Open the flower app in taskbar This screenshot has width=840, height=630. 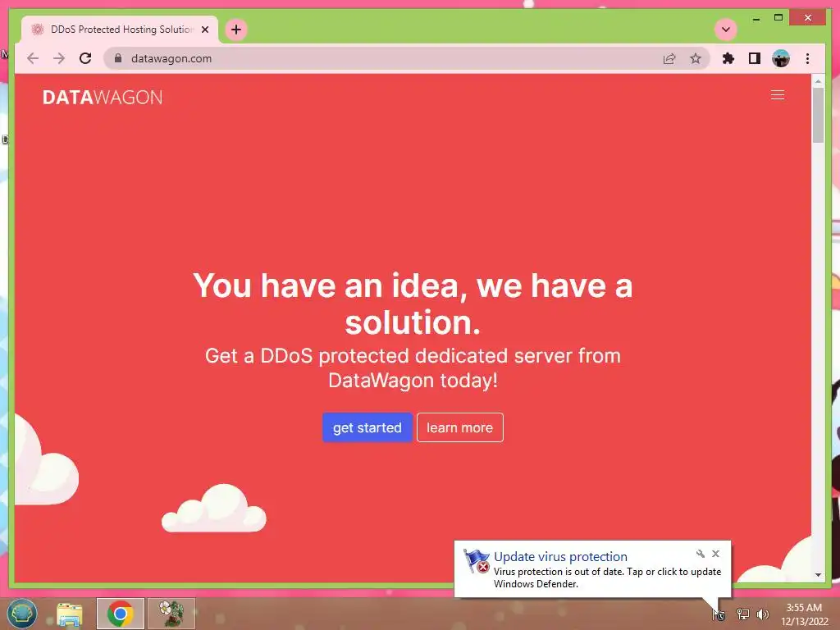[171, 614]
